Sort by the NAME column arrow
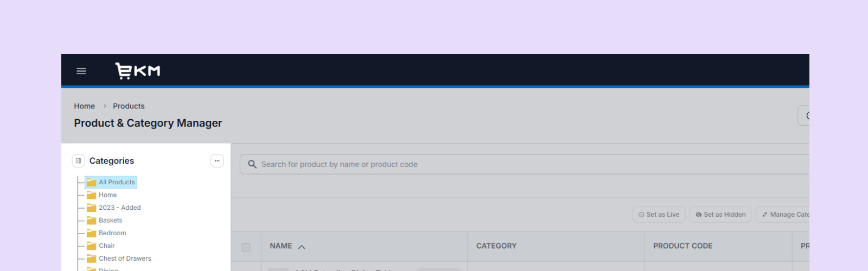The image size is (868, 271). click(302, 247)
